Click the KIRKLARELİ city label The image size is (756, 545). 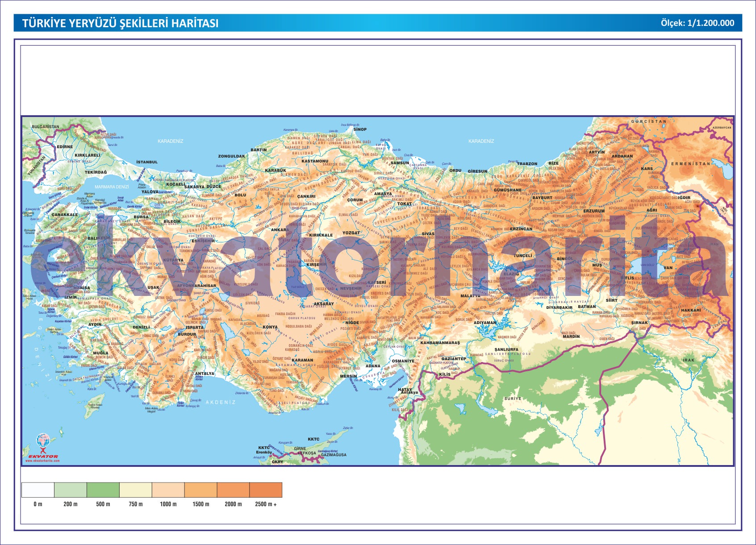88,155
